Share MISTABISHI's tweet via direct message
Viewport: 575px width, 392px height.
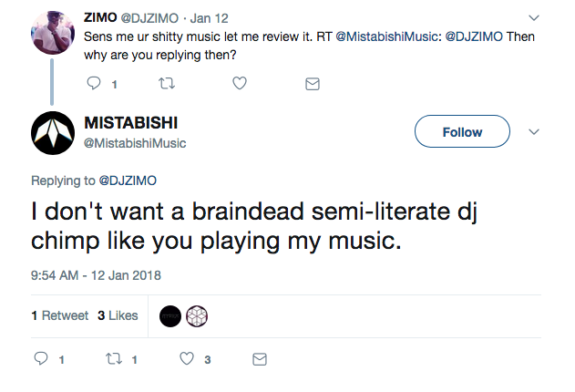(260, 360)
